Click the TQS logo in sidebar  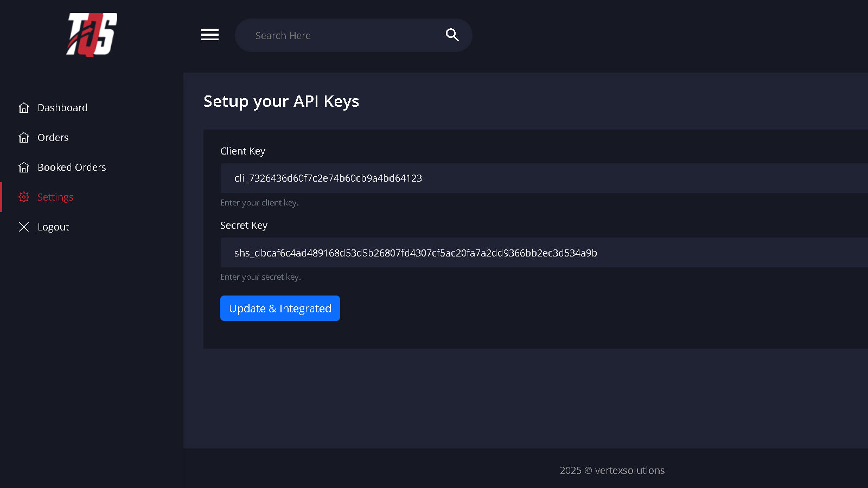coord(92,35)
